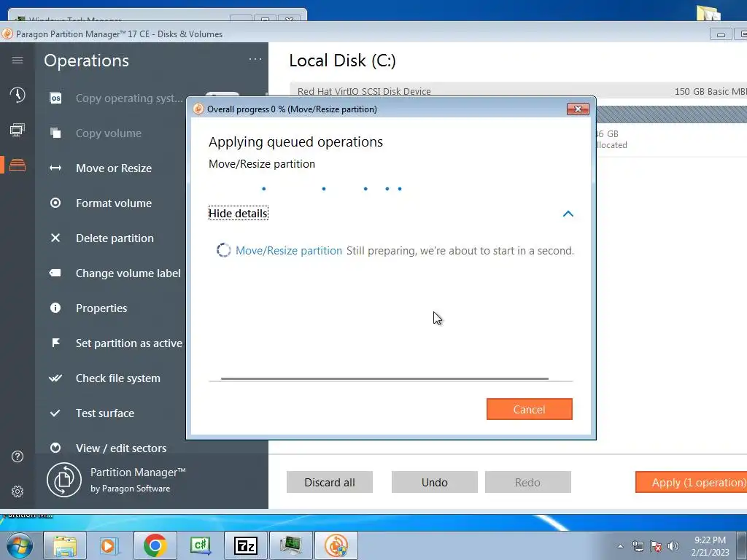Image resolution: width=747 pixels, height=560 pixels.
Task: Click the Red Hat VirtIO SCSI Disk Device header
Action: click(x=364, y=91)
